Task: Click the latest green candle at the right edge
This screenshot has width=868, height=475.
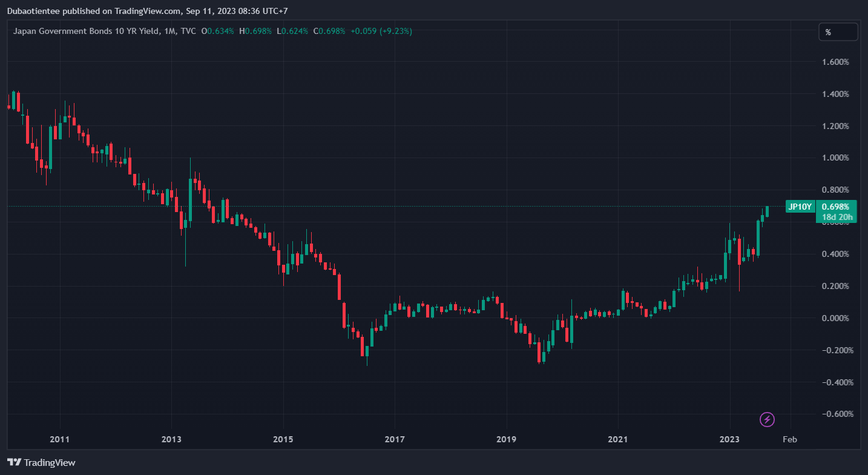Action: pyautogui.click(x=767, y=211)
